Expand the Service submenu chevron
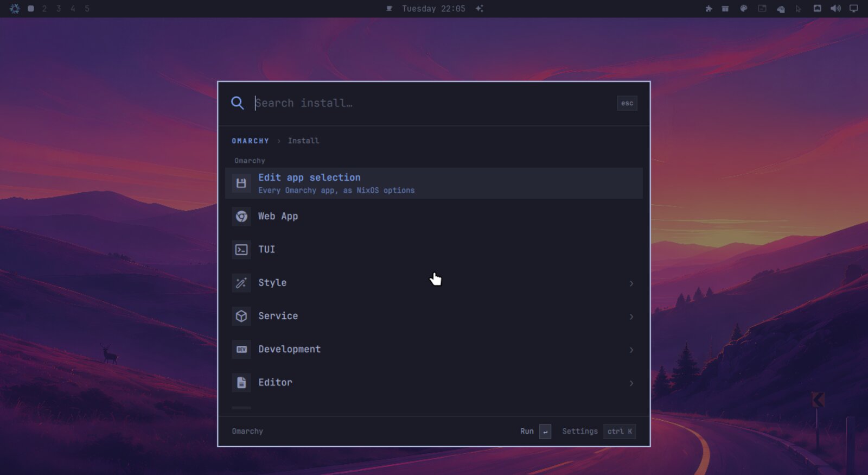Viewport: 868px width, 475px height. [631, 316]
